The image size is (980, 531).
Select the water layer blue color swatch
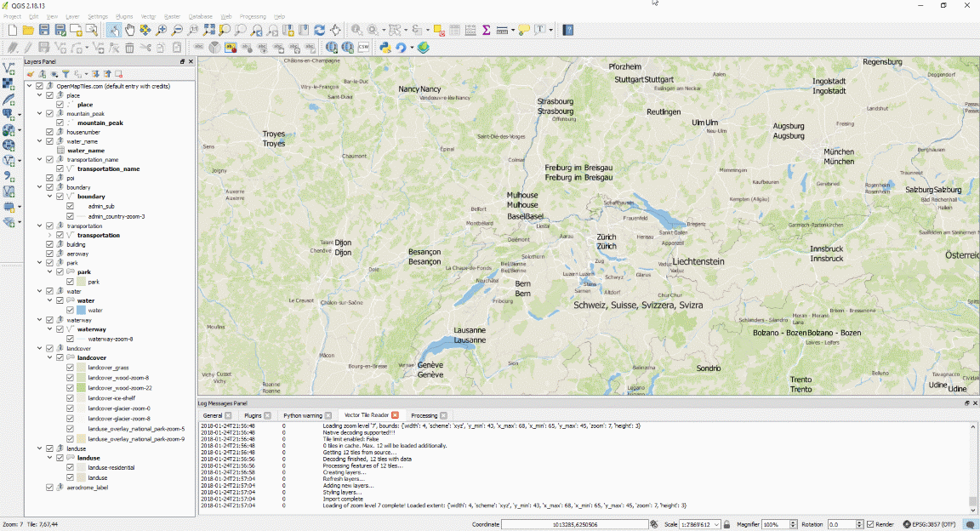(81, 311)
